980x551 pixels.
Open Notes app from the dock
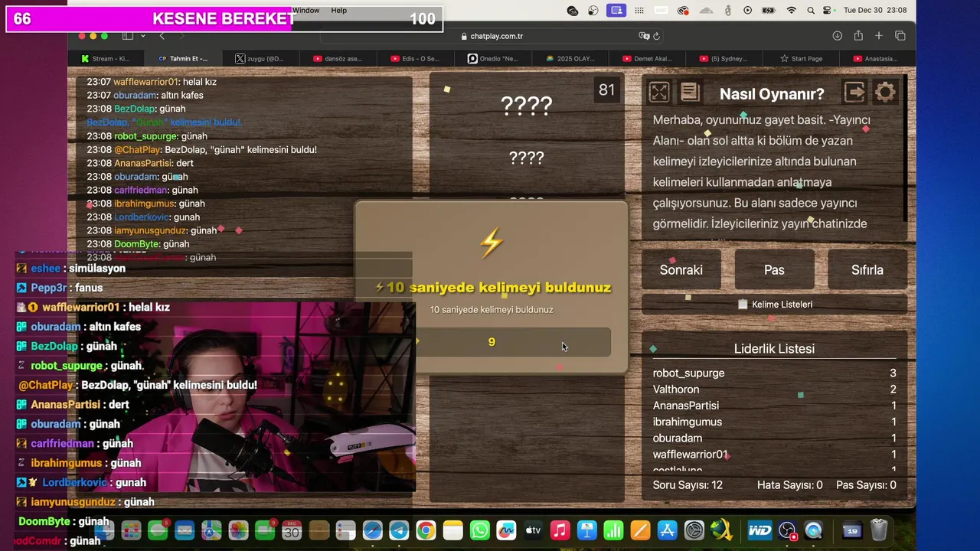[453, 530]
